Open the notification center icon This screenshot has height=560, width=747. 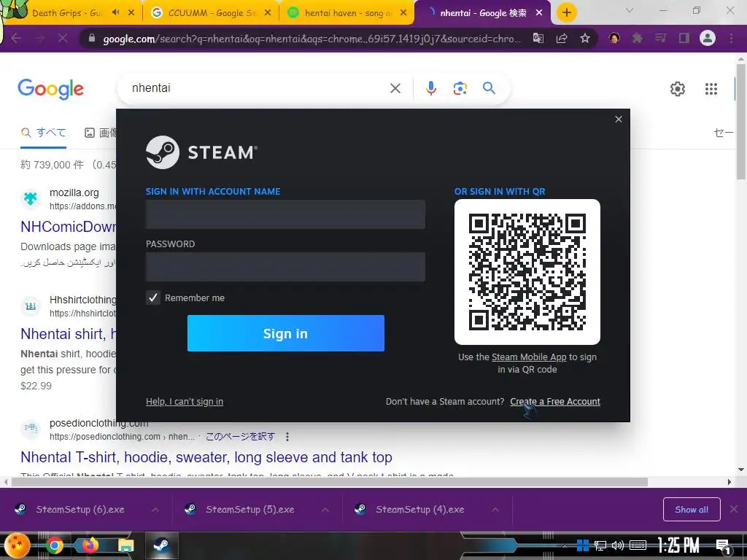click(x=723, y=545)
